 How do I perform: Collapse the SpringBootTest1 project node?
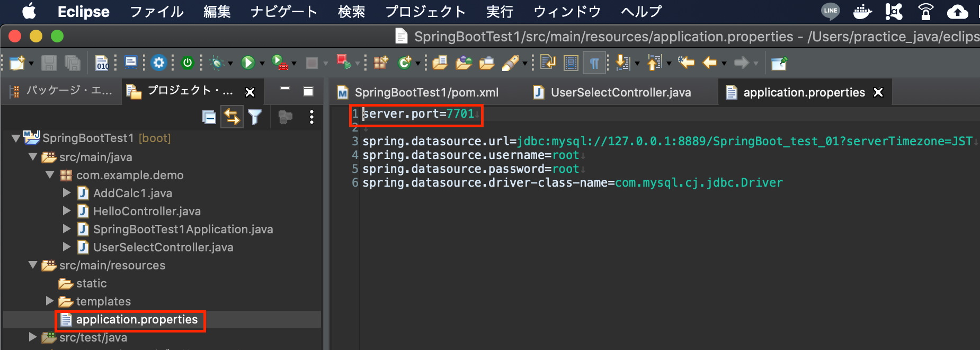pos(15,138)
